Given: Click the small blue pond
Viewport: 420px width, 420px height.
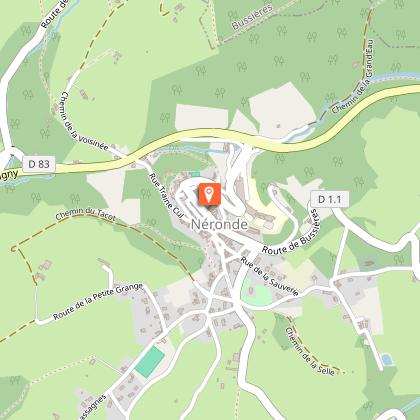Looking at the screenshot, I should click(x=387, y=359).
